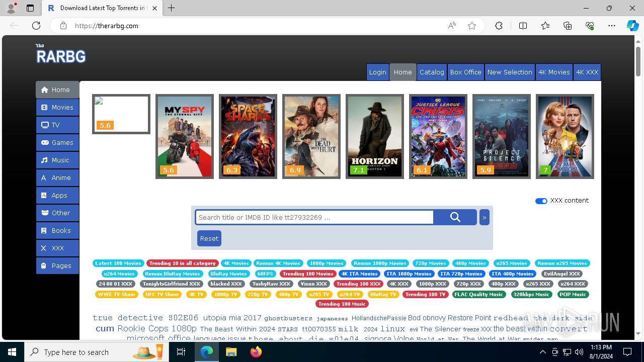Open the Box Office tab
The height and width of the screenshot is (362, 644).
[x=465, y=72]
